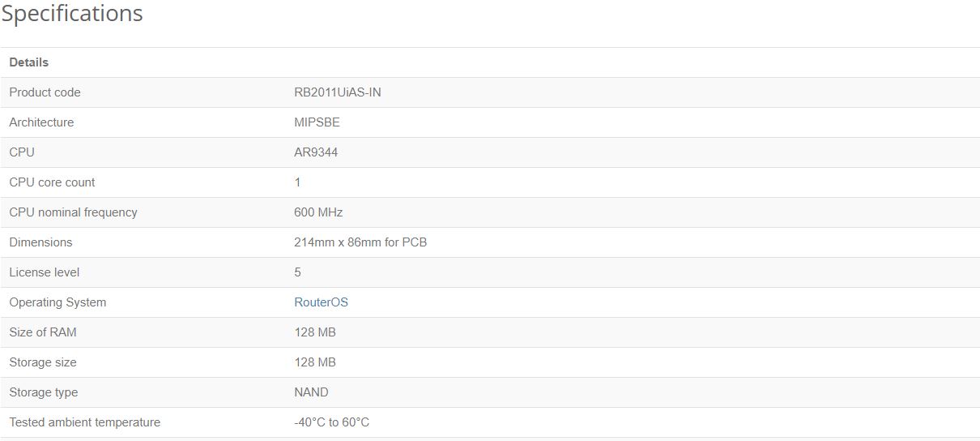Select the Operating System label
Viewport: 980px width, 441px height.
point(58,302)
